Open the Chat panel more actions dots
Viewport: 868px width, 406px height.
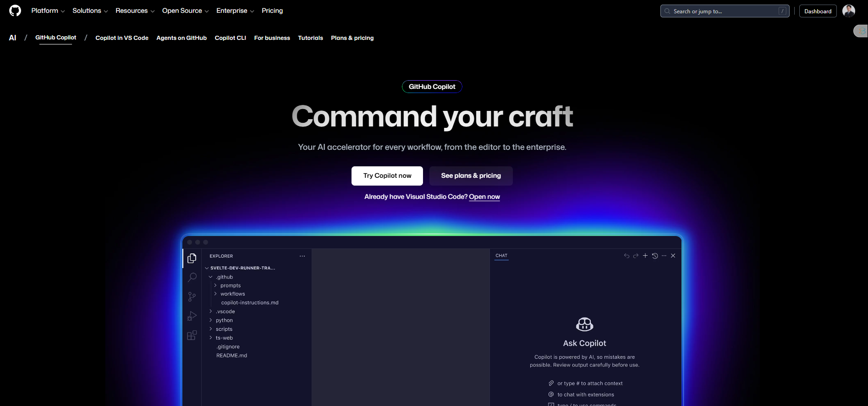coord(664,256)
